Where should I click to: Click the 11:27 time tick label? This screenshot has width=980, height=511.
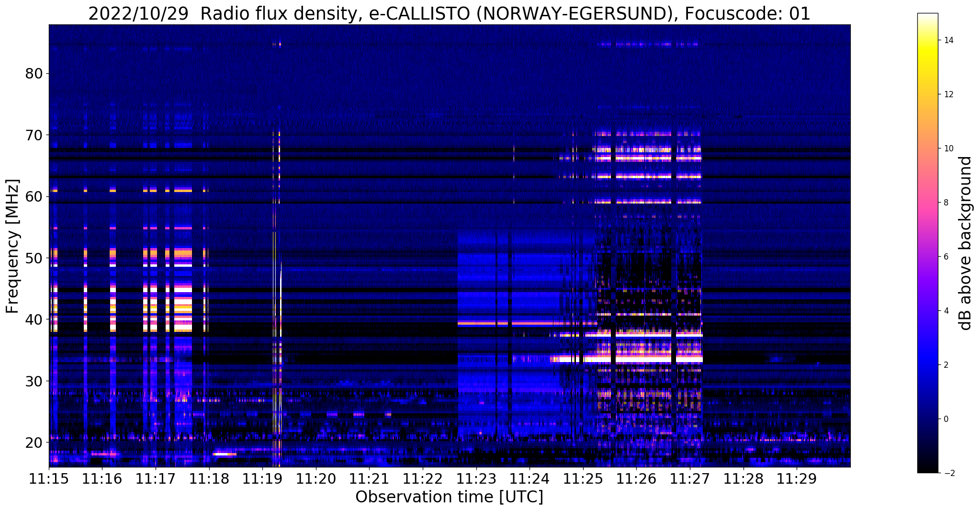(689, 479)
